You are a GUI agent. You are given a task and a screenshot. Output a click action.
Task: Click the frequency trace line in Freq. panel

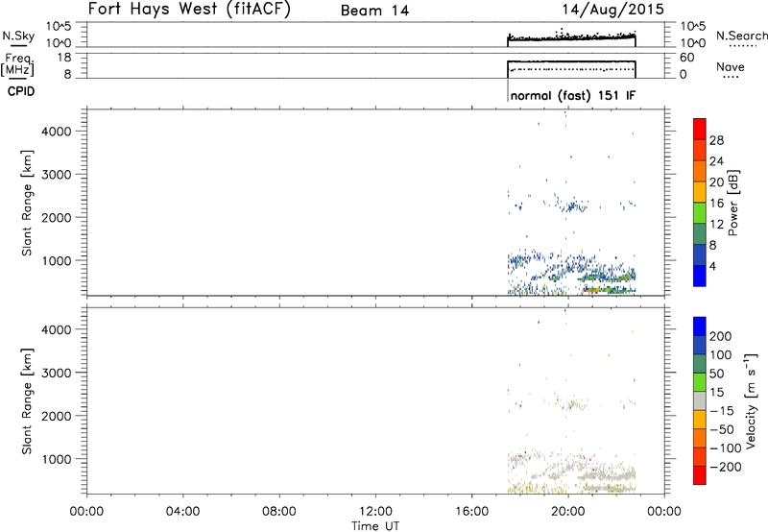(571, 61)
